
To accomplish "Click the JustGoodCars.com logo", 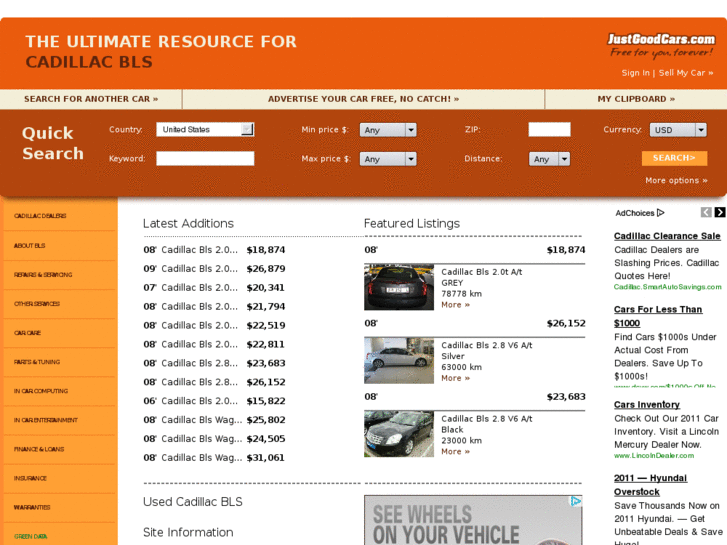I will coord(661,40).
